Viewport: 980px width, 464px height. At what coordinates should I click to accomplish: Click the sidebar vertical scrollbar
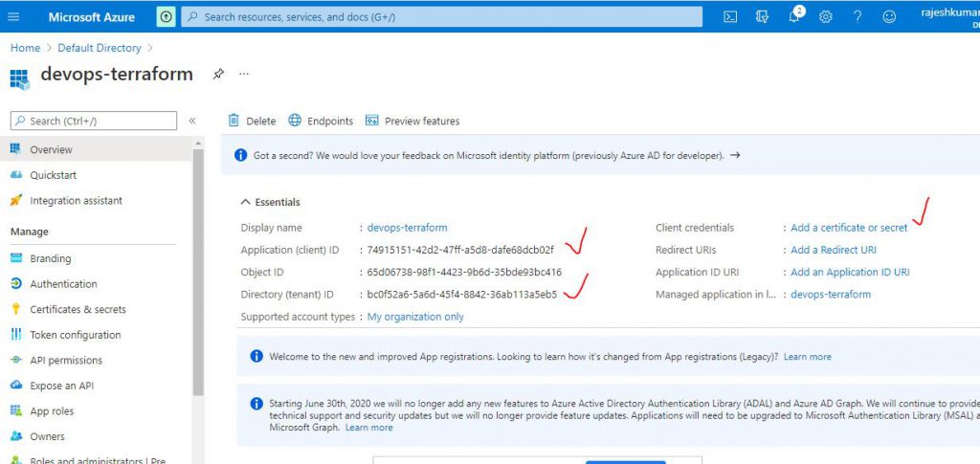[x=198, y=268]
